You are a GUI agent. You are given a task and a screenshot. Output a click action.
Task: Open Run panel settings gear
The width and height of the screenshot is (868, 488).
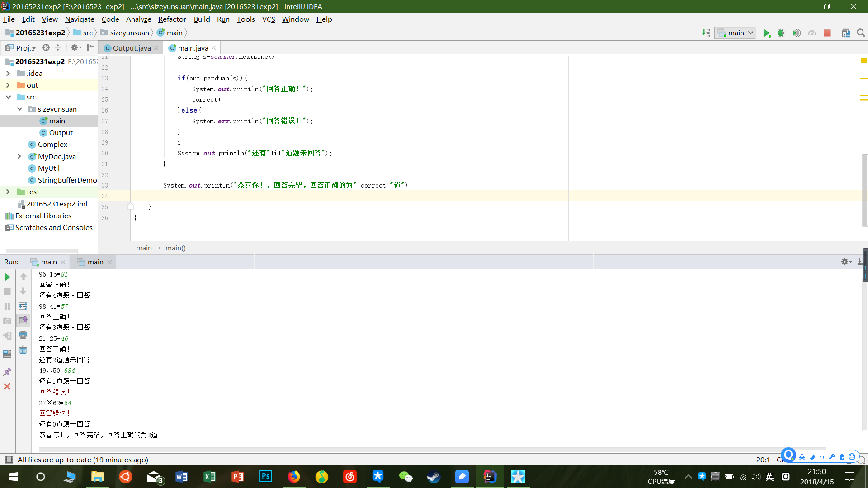click(846, 262)
